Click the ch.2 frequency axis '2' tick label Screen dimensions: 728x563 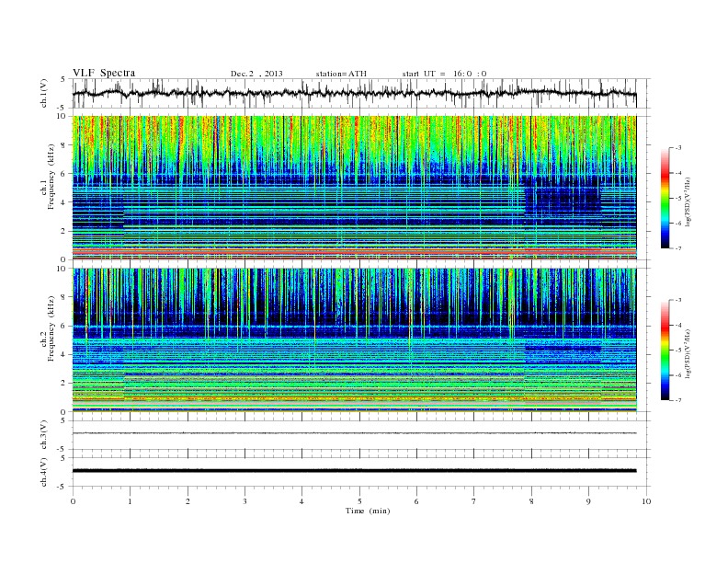click(64, 384)
